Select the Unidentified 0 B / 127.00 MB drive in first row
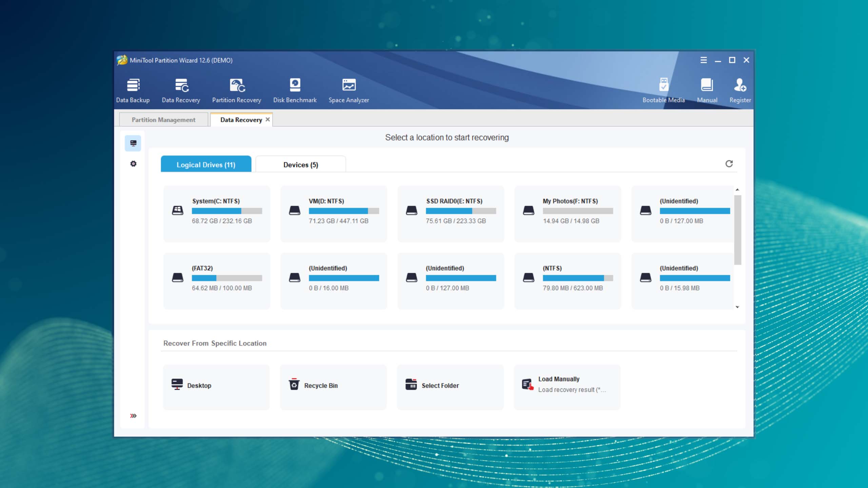 coord(683,213)
